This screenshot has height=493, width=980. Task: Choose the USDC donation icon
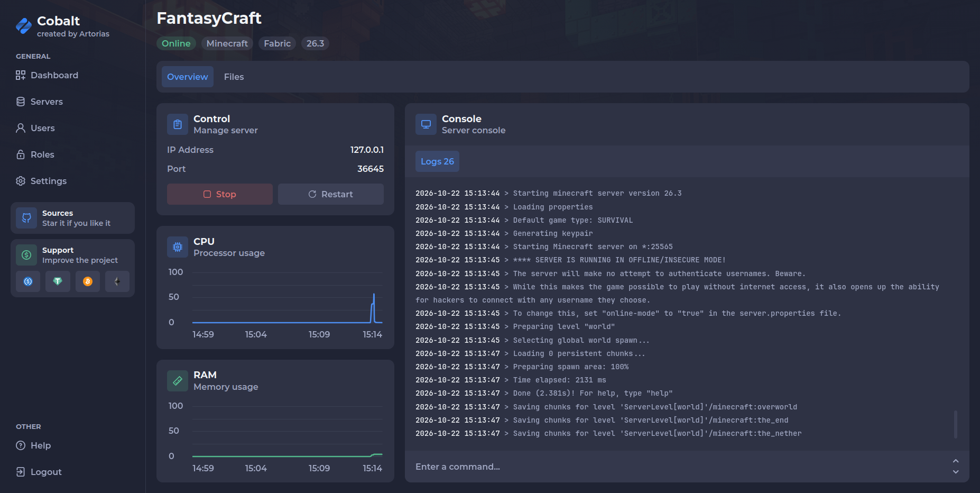click(28, 281)
